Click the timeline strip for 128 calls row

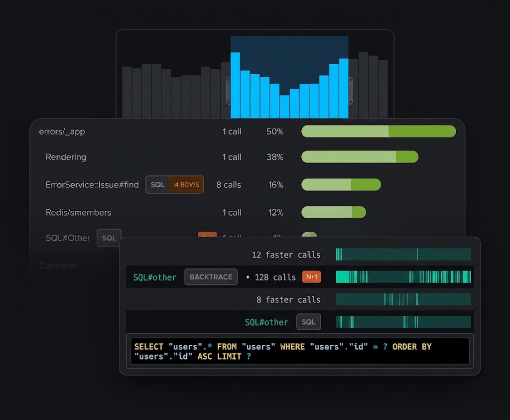click(403, 277)
